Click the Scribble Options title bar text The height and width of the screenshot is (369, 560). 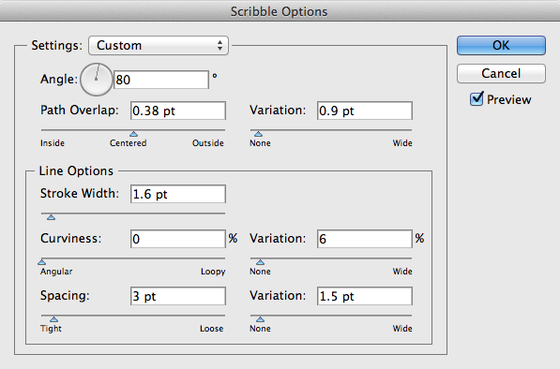[x=279, y=11]
